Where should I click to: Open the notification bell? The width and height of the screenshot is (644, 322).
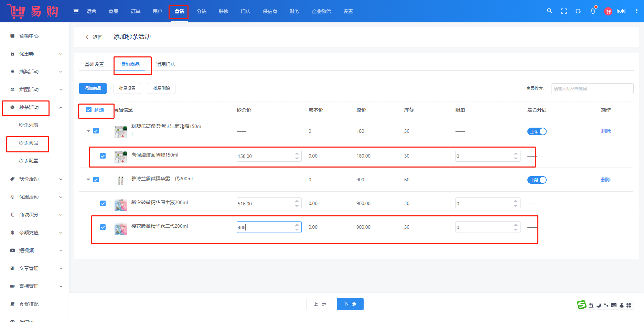coord(593,11)
